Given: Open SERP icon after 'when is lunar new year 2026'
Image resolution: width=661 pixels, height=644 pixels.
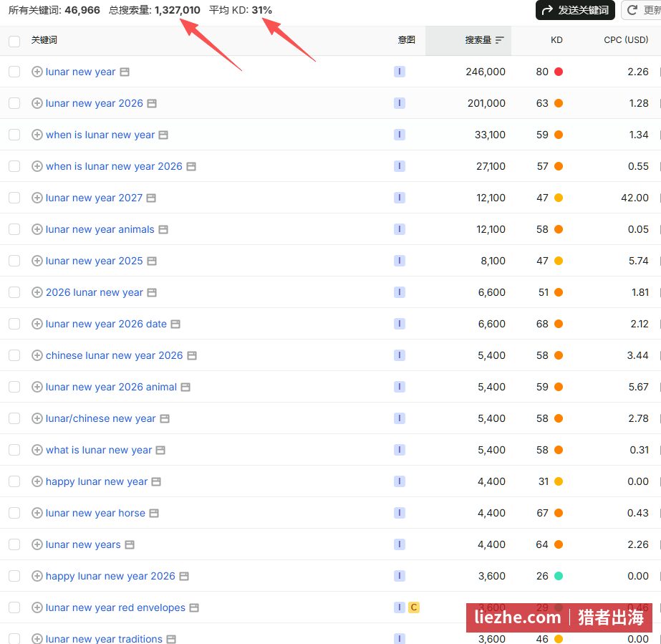Looking at the screenshot, I should pyautogui.click(x=191, y=167).
